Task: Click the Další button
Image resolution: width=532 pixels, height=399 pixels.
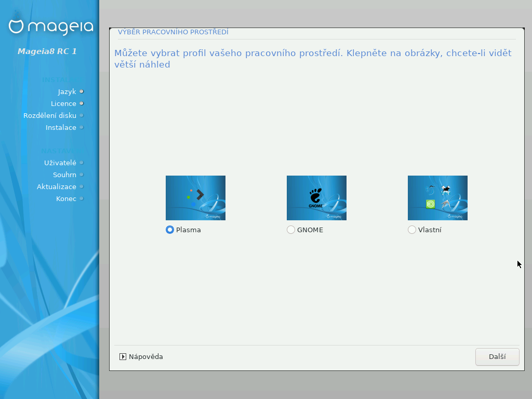Action: pos(497,356)
